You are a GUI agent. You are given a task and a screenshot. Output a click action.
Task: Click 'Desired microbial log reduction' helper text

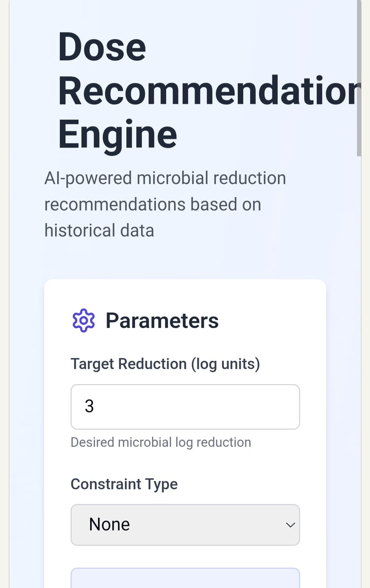(x=160, y=442)
